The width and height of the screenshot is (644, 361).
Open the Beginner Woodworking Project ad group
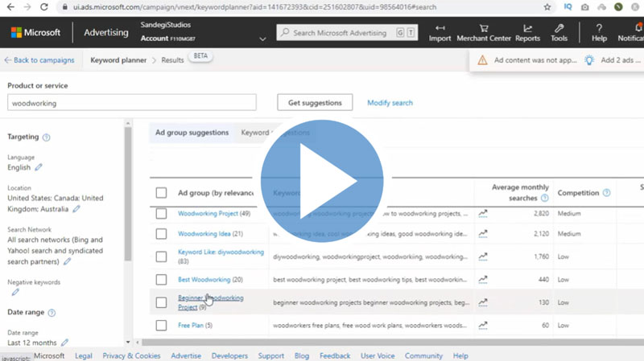(x=211, y=302)
